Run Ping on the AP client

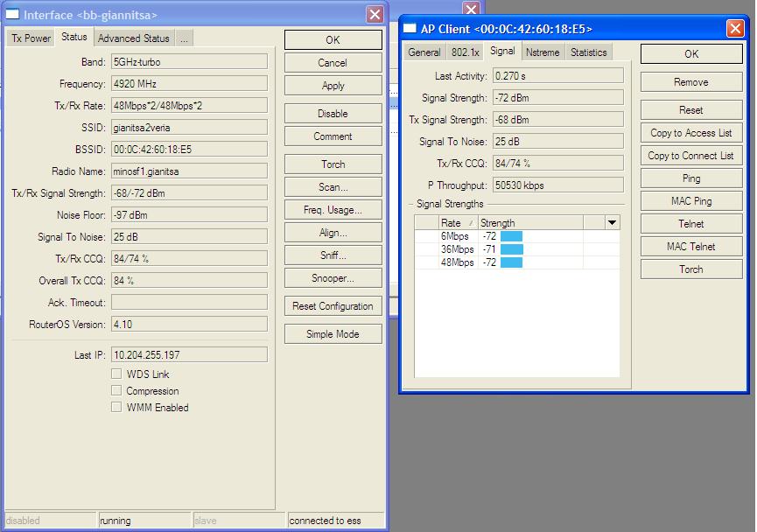point(691,178)
